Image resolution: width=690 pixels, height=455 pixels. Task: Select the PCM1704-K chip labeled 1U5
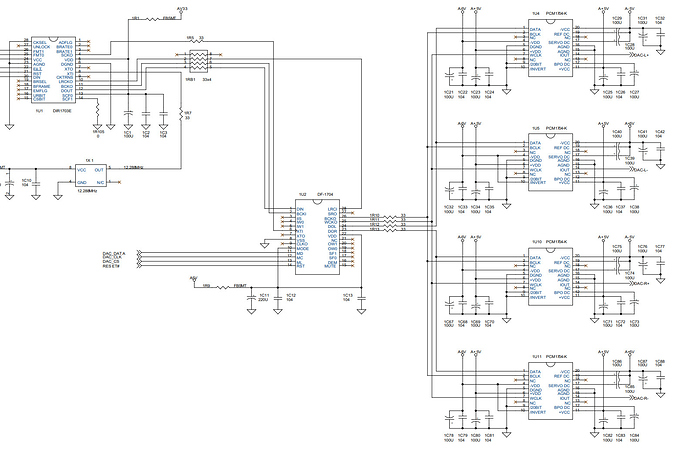[551, 162]
